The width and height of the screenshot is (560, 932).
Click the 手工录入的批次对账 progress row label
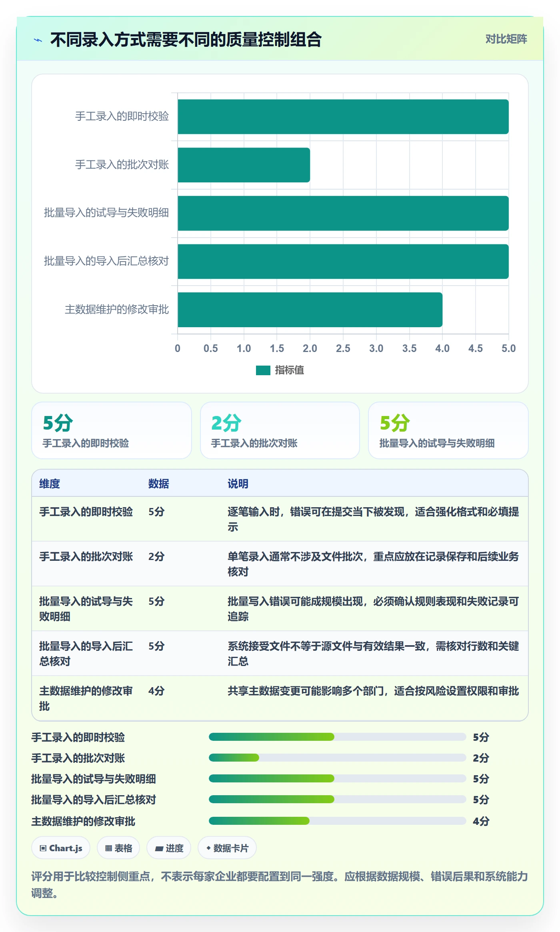(x=78, y=758)
